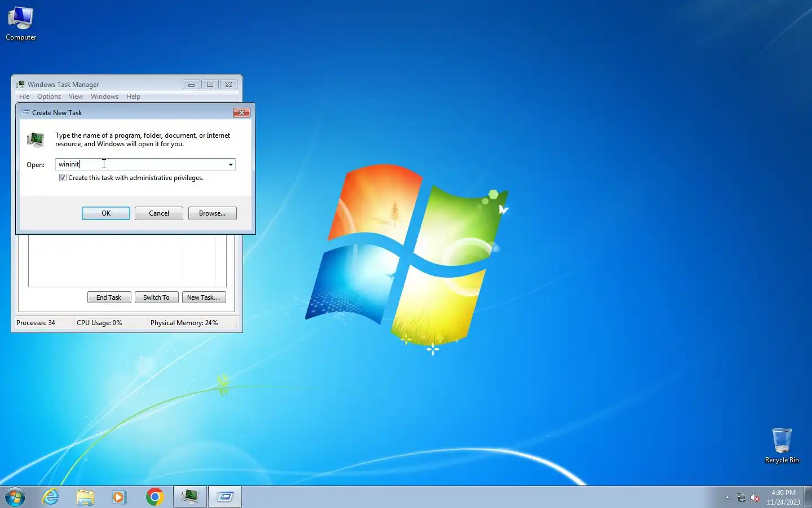The image size is (812, 508).
Task: Select the Create New Task taskbar button
Action: click(x=225, y=497)
